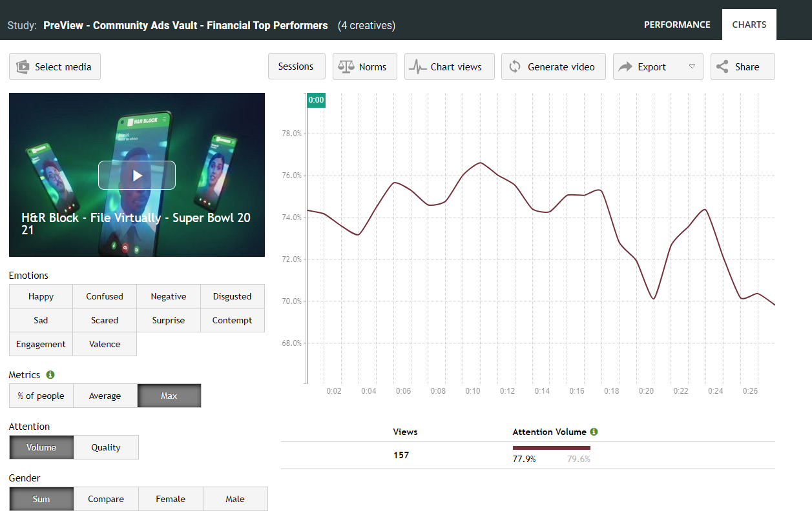Click the (4 creatives) count
This screenshot has width=812, height=515.
(x=367, y=25)
